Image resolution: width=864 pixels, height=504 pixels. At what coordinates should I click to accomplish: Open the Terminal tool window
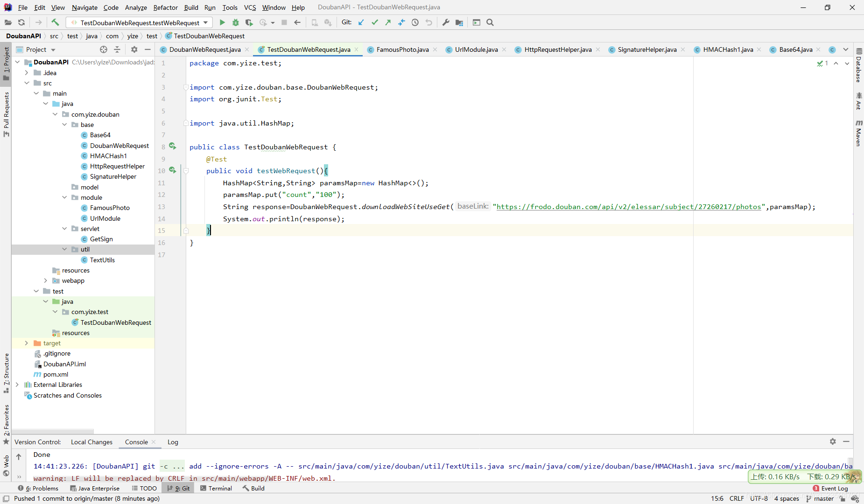[x=216, y=488]
